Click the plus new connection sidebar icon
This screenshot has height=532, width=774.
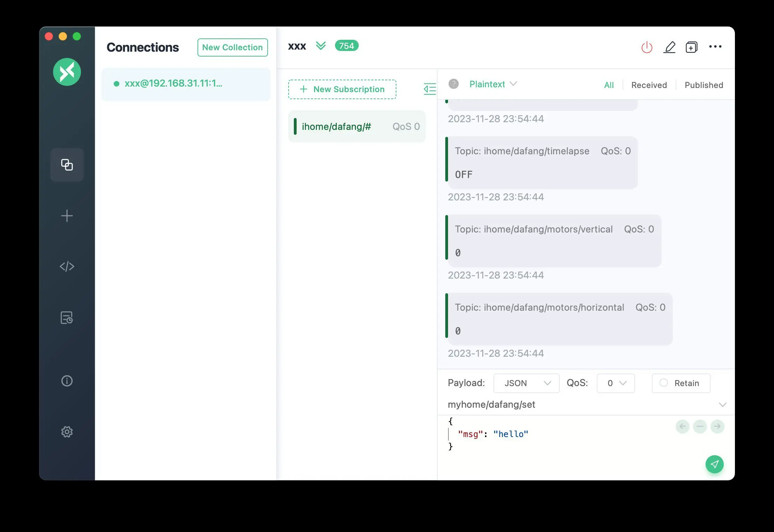(x=67, y=216)
